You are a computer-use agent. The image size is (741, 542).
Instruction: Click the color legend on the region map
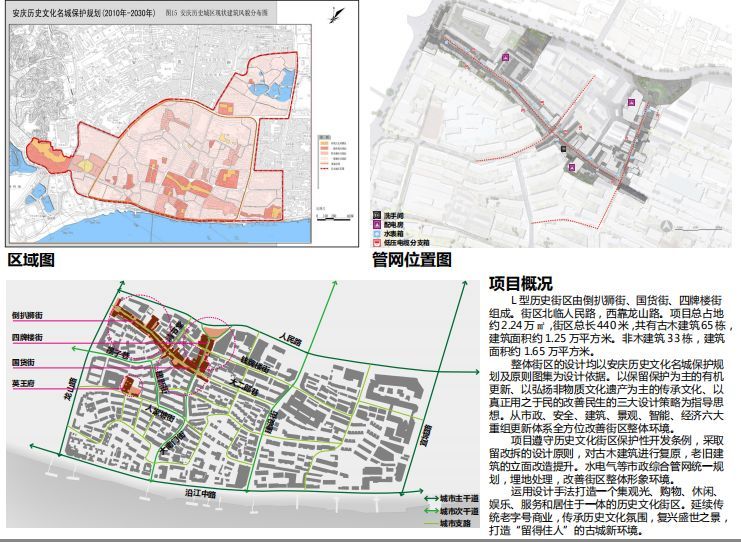(333, 154)
